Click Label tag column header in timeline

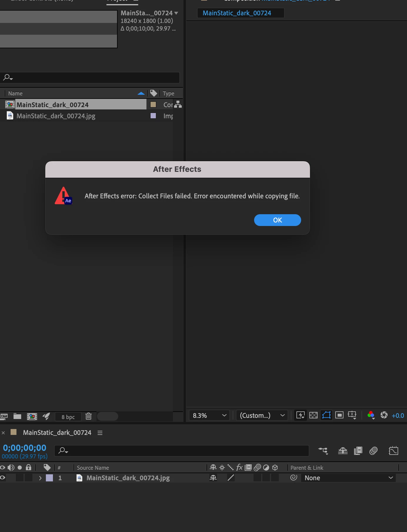coord(47,467)
